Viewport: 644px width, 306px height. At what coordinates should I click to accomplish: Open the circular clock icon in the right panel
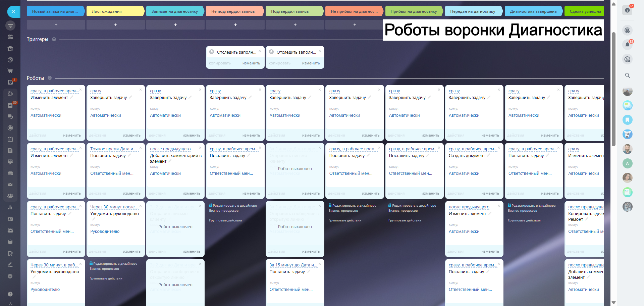(628, 31)
